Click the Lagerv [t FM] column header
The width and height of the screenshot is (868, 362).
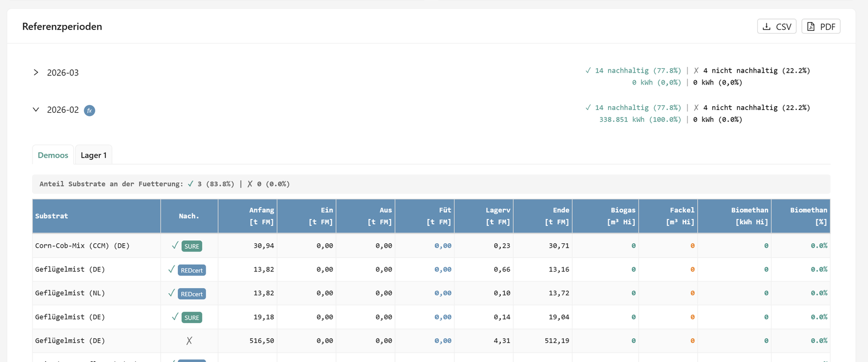click(x=484, y=216)
